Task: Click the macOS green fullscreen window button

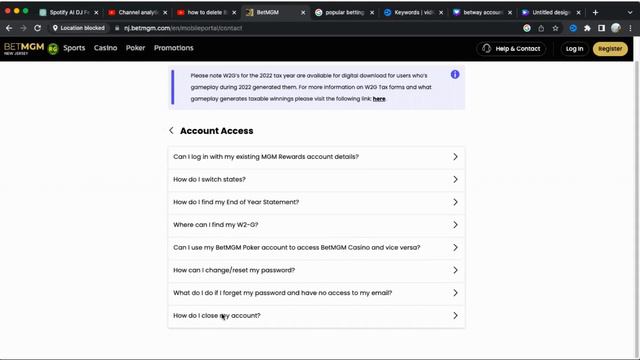Action: pyautogui.click(x=26, y=11)
